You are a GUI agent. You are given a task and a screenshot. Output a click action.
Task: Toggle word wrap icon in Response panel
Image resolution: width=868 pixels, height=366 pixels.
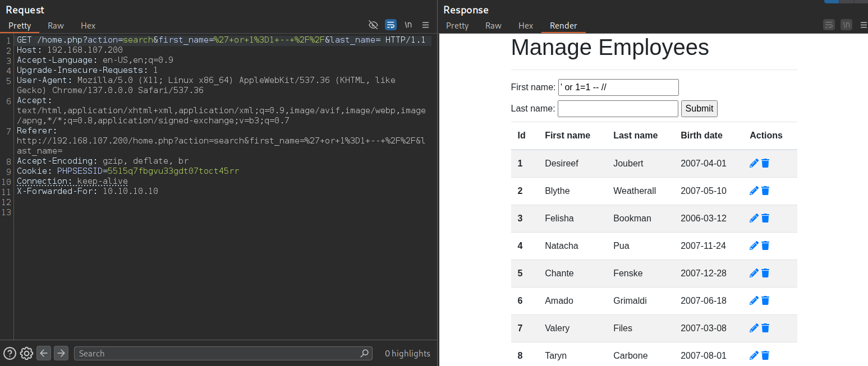pyautogui.click(x=829, y=25)
